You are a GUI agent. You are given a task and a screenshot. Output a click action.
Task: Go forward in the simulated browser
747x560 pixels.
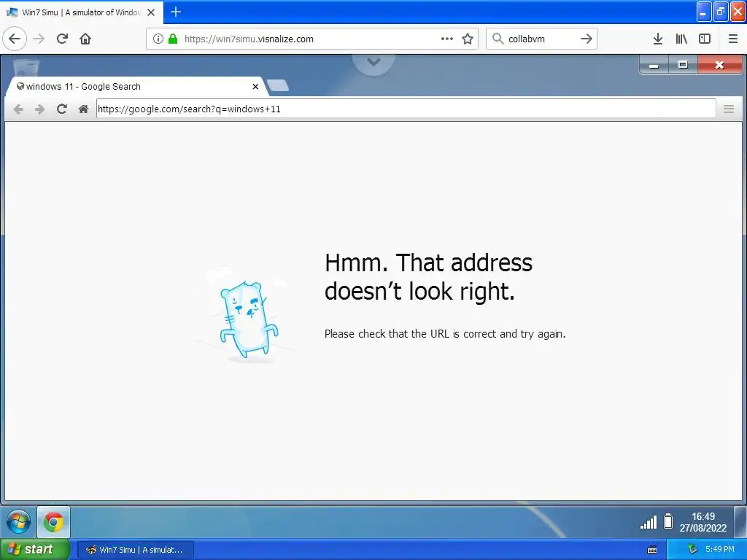tap(39, 109)
